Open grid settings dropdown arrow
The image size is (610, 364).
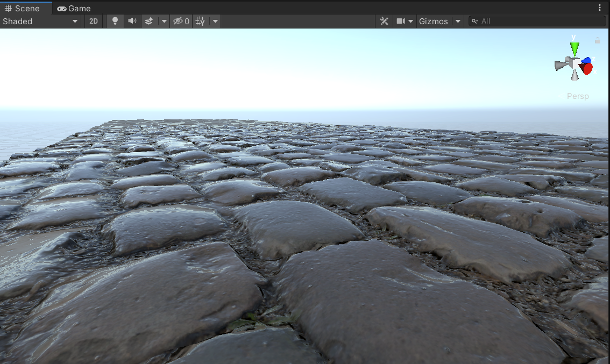tap(215, 22)
